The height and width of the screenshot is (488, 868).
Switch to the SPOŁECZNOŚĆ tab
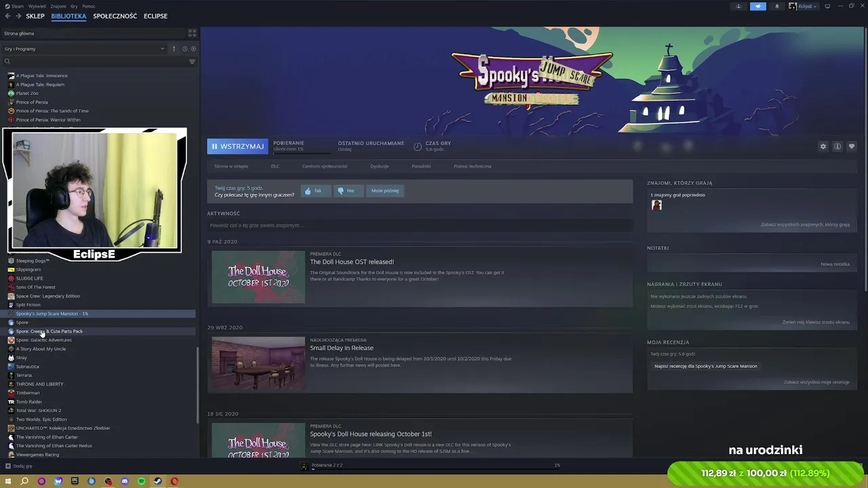coord(115,16)
